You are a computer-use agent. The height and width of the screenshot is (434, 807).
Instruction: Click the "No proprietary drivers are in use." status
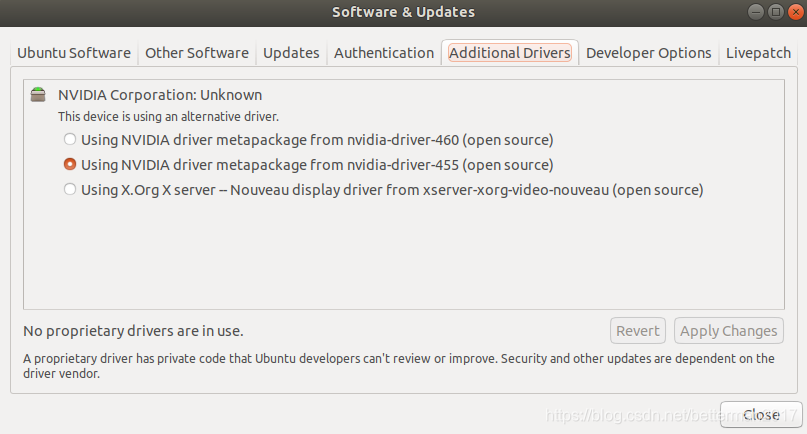[133, 331]
